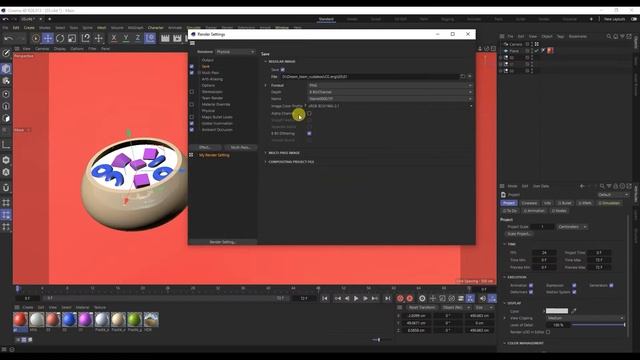Click the Display Color swatch

tap(557, 311)
